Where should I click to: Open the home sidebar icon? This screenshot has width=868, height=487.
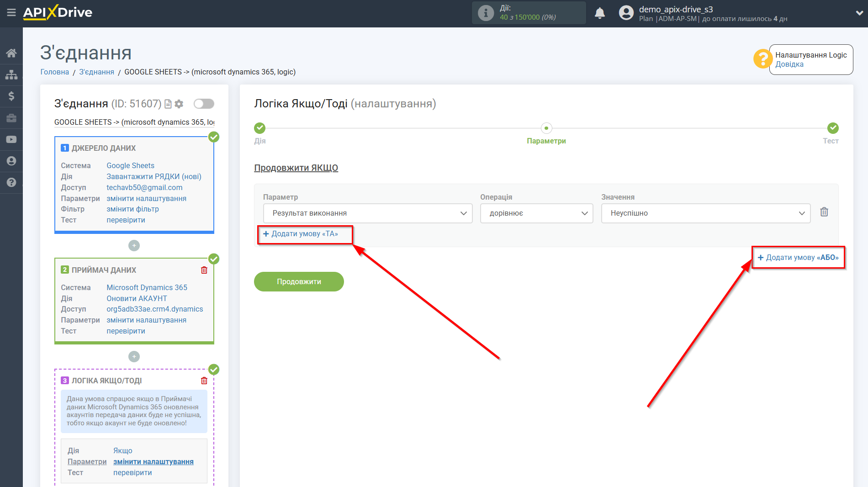11,53
